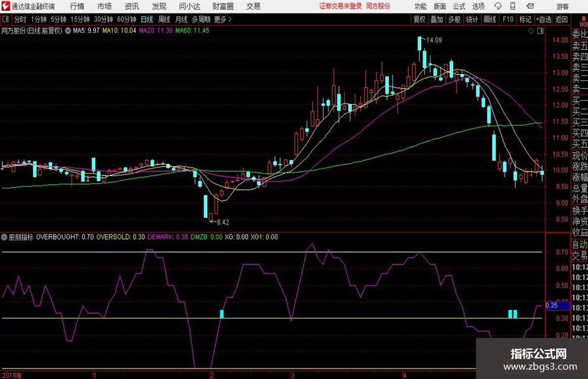Click the 14.09 high price marker
This screenshot has height=379, width=588.
point(434,40)
